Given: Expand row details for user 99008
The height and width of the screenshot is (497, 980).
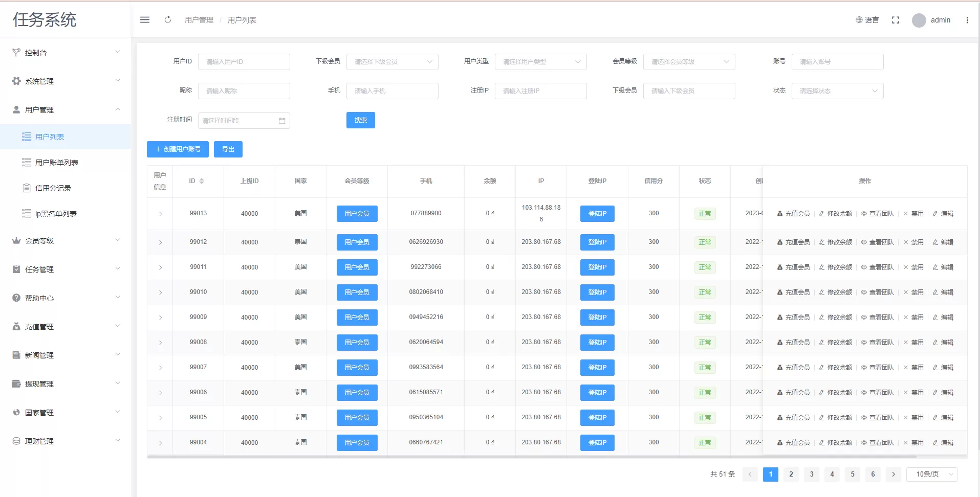Looking at the screenshot, I should tap(160, 343).
